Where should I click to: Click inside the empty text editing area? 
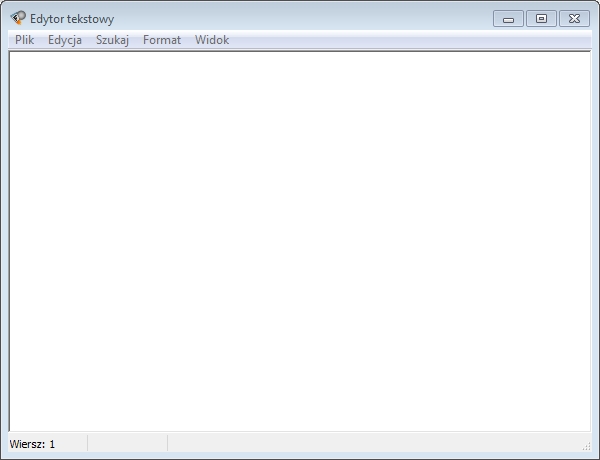tap(300, 240)
